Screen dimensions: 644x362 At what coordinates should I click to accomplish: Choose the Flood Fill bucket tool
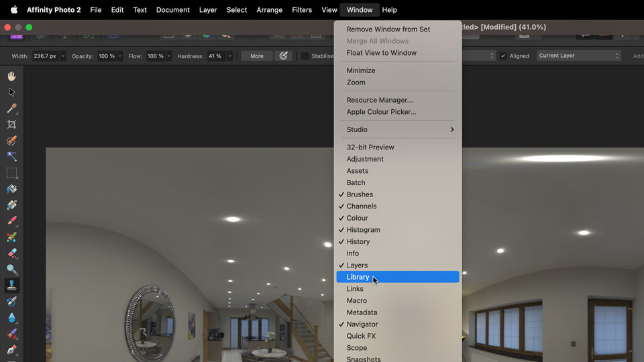[11, 189]
